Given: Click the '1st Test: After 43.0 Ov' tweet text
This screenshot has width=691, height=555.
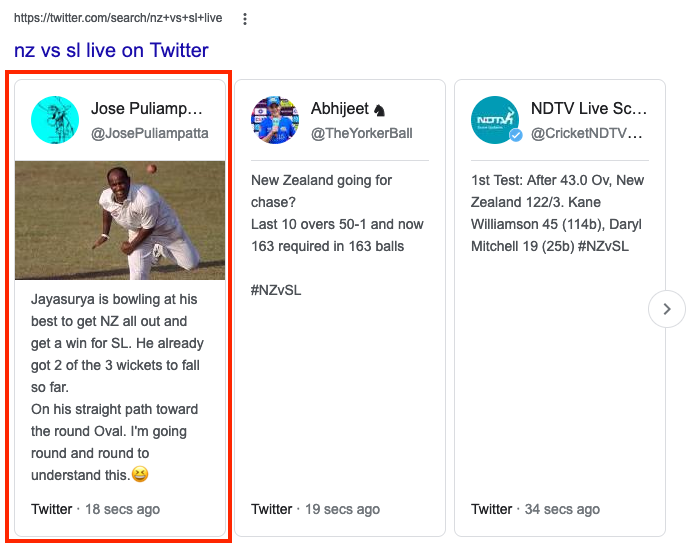Looking at the screenshot, I should 557,213.
